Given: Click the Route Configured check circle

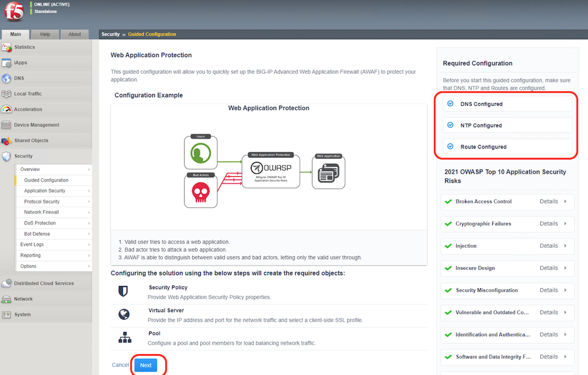Looking at the screenshot, I should coord(450,146).
